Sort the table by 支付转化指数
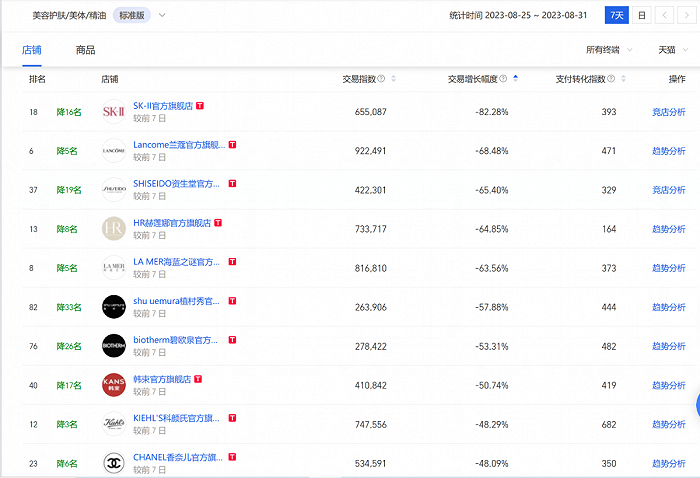 coord(623,79)
